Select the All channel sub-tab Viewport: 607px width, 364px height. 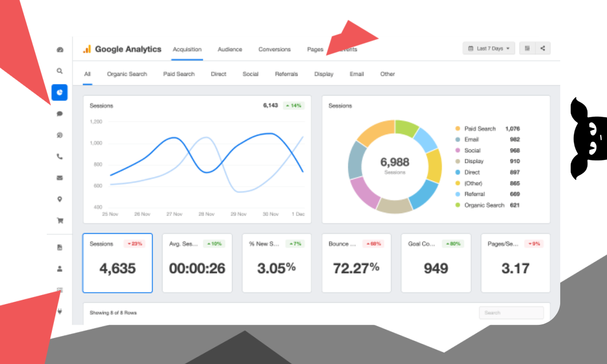click(x=88, y=74)
